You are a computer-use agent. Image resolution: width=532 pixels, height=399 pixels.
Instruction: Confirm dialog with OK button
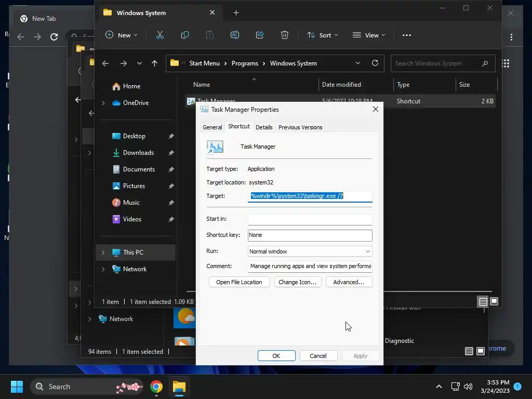coord(276,355)
